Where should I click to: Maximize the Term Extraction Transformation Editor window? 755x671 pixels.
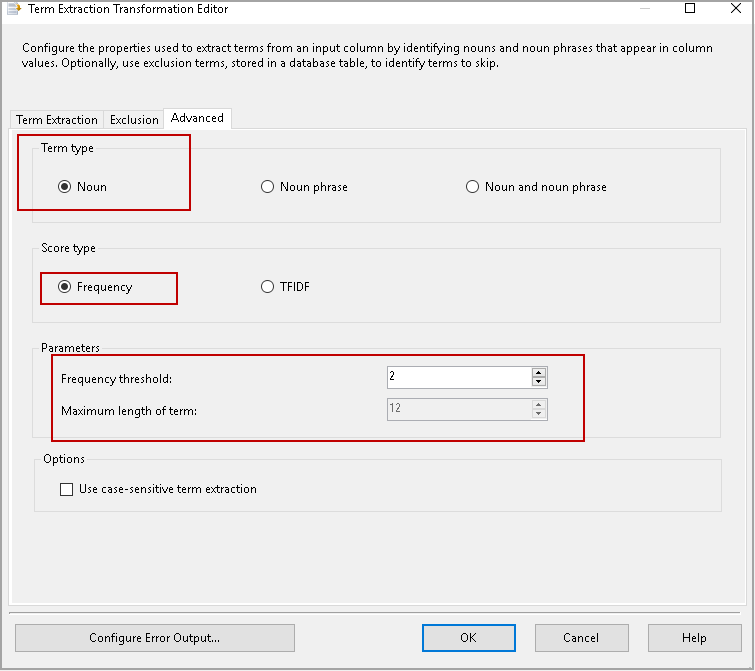(x=690, y=9)
